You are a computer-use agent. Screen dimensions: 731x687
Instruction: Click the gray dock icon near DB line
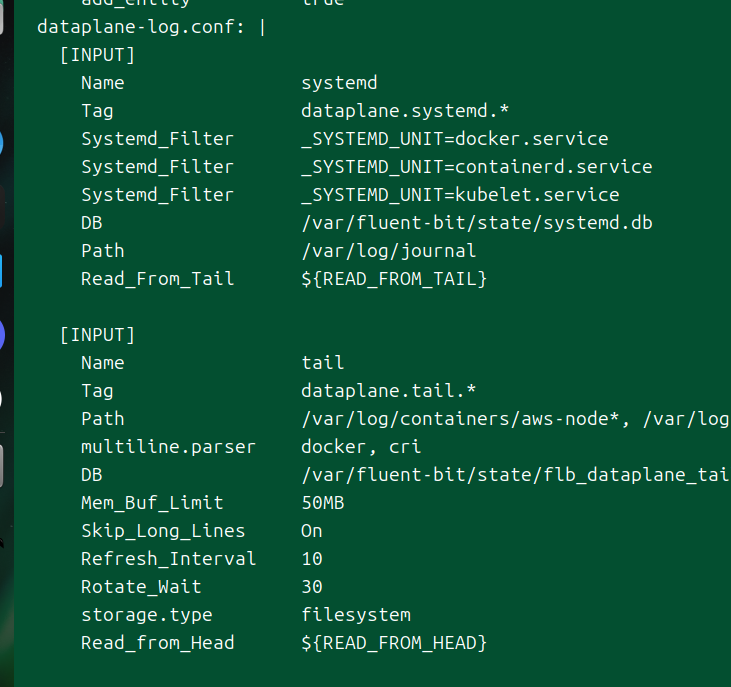click(x=2, y=466)
